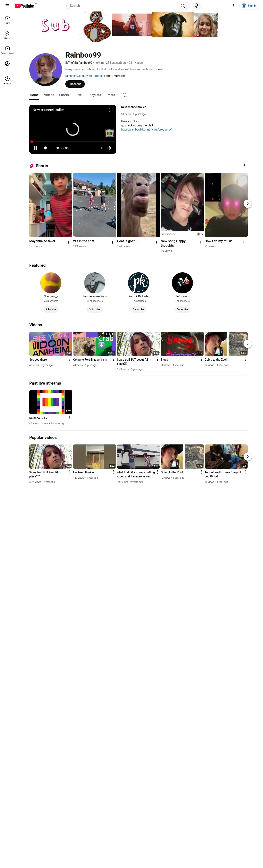The height and width of the screenshot is (868, 263).
Task: Switch to the Live tab
Action: 79,95
